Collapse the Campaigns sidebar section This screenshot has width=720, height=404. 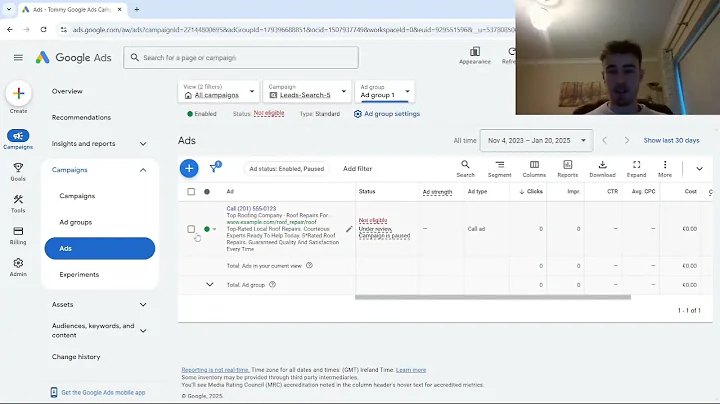(143, 170)
